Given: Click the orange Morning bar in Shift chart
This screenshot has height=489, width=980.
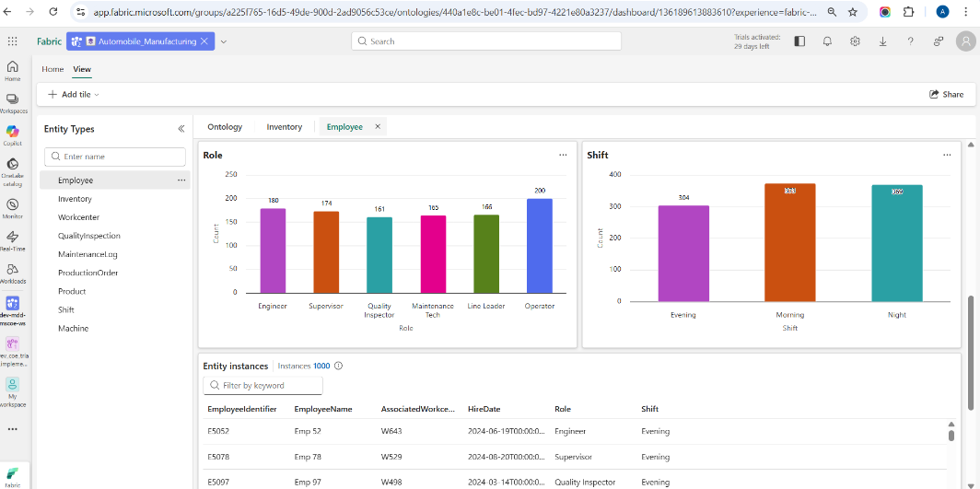Looking at the screenshot, I should click(x=789, y=242).
